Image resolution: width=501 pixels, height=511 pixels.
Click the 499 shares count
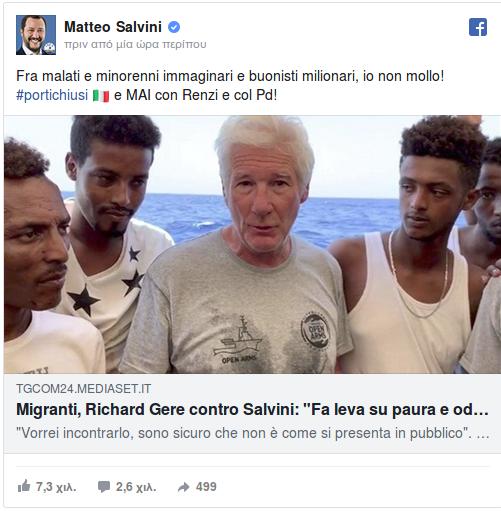(x=206, y=487)
